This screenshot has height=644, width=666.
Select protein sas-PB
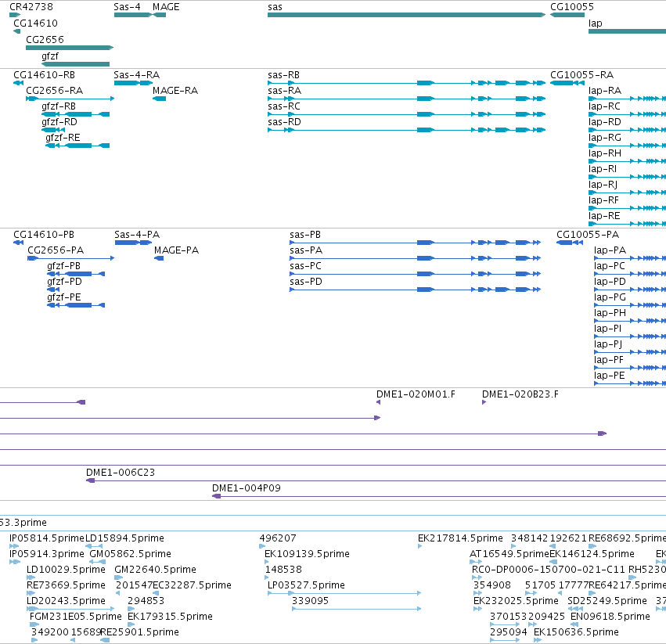(x=416, y=243)
